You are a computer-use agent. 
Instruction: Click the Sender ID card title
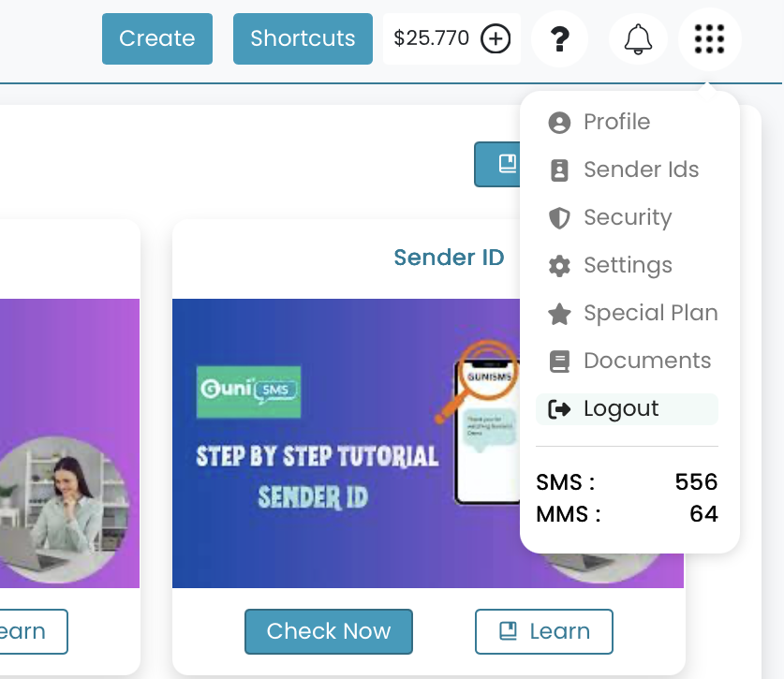[449, 258]
